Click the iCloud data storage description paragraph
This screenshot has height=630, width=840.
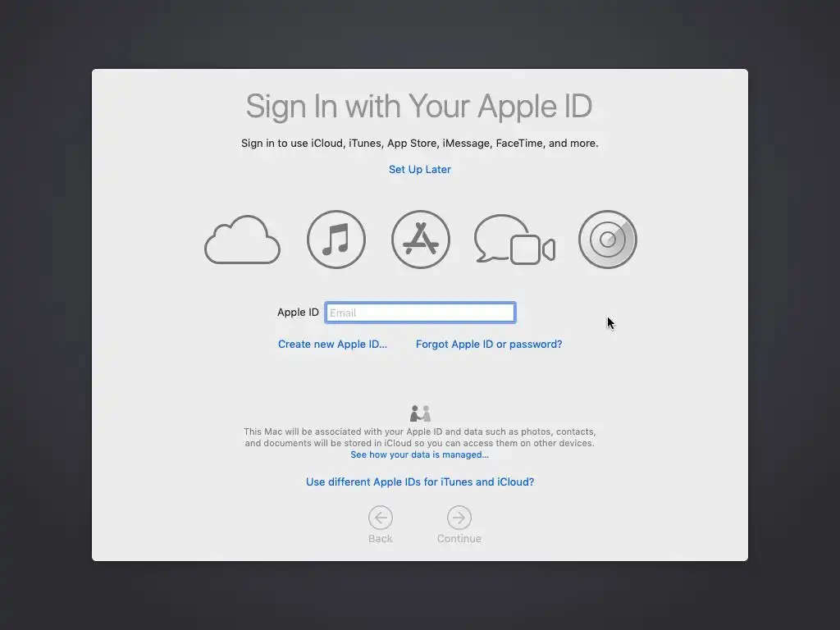click(x=419, y=437)
